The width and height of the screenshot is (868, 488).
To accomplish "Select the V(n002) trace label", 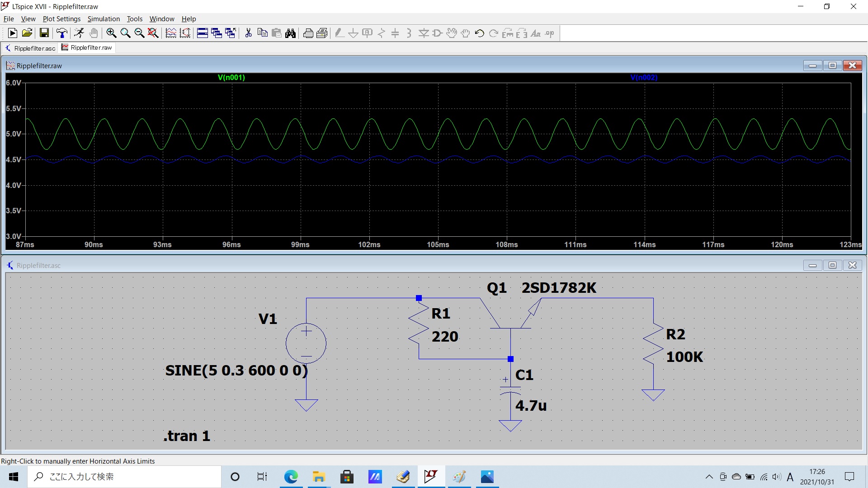I will click(644, 77).
